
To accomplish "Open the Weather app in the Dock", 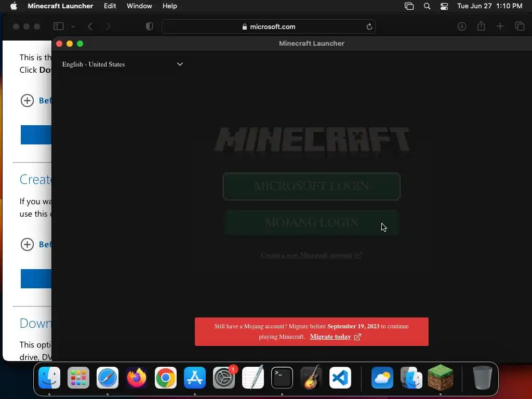I will tap(382, 377).
